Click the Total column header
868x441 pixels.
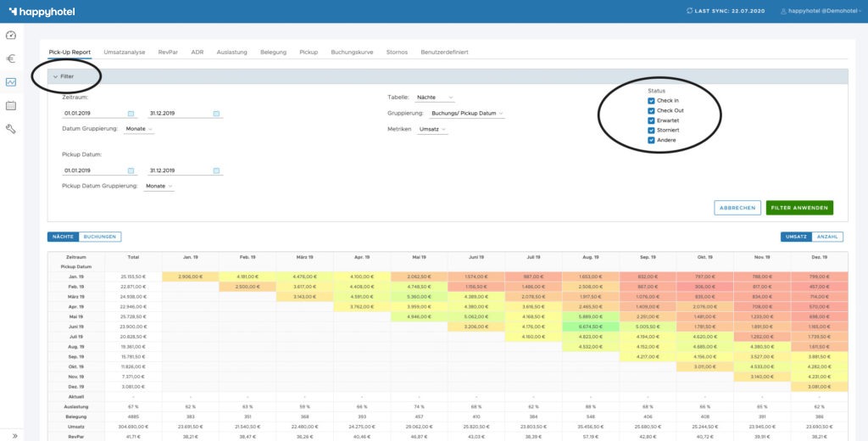click(133, 257)
